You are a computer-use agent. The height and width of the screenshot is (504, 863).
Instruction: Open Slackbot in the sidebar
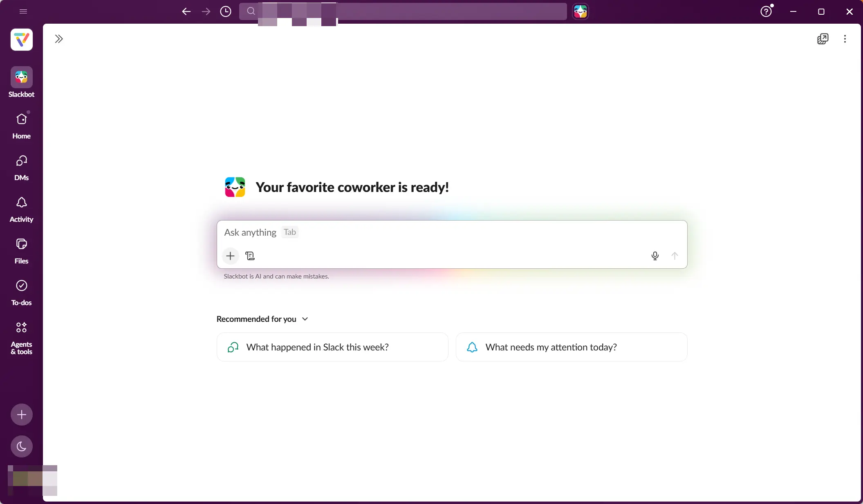tap(22, 82)
